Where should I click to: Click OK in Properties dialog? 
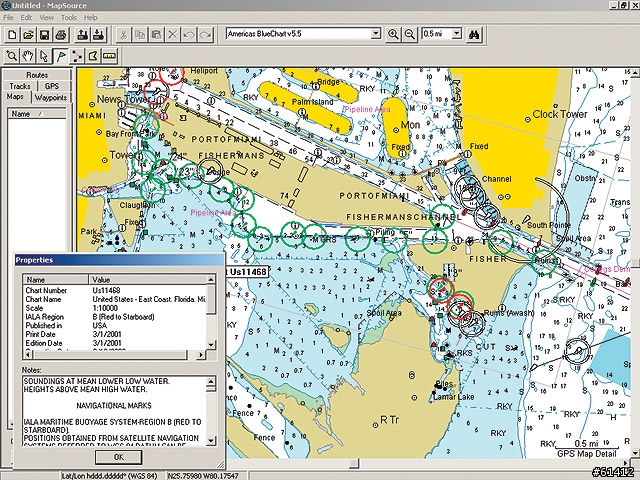coord(119,457)
